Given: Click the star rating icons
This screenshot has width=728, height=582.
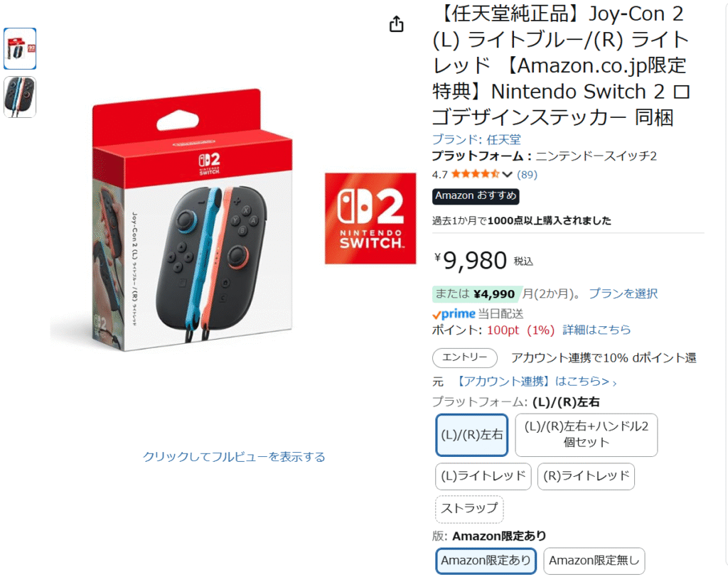Looking at the screenshot, I should tap(476, 175).
